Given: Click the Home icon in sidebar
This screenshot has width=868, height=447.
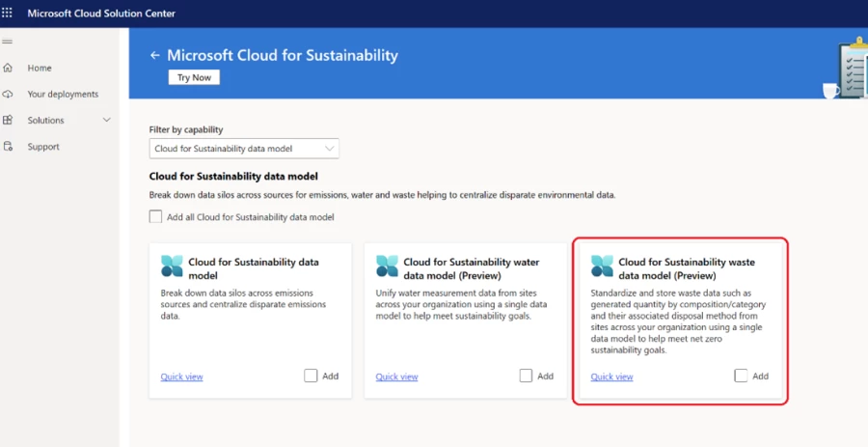Looking at the screenshot, I should 9,69.
